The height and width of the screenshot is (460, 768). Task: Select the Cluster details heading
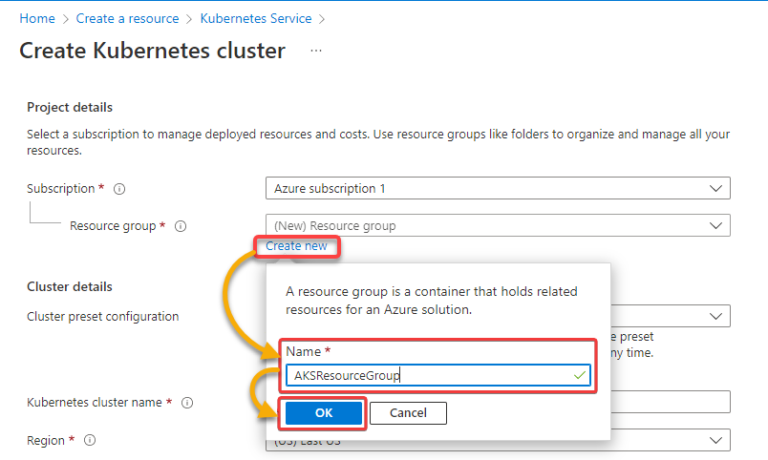tap(70, 287)
